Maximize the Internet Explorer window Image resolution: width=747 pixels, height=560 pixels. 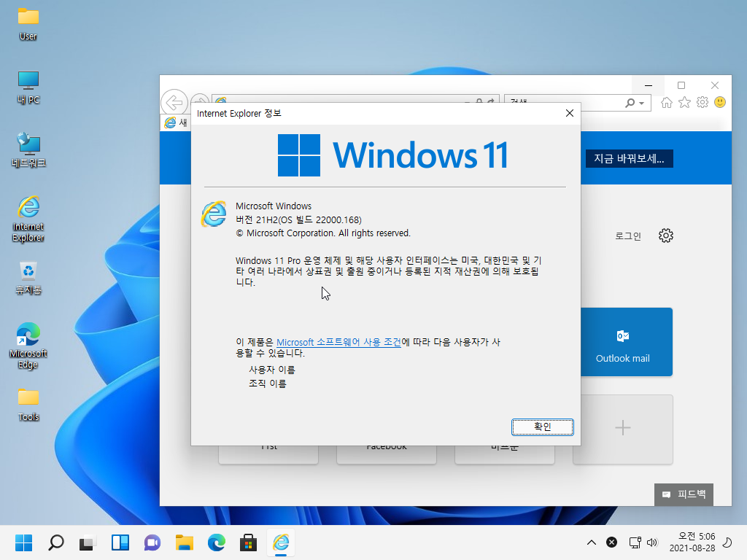coord(681,85)
